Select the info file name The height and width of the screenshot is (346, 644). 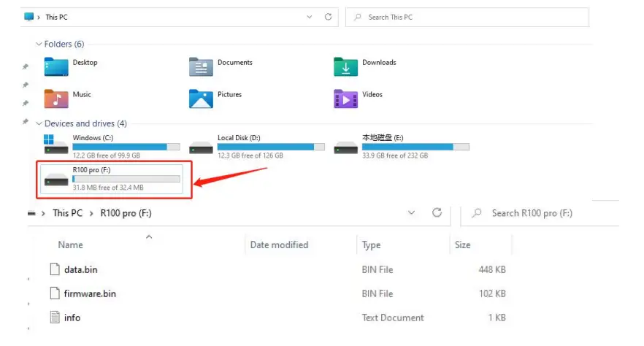point(72,318)
